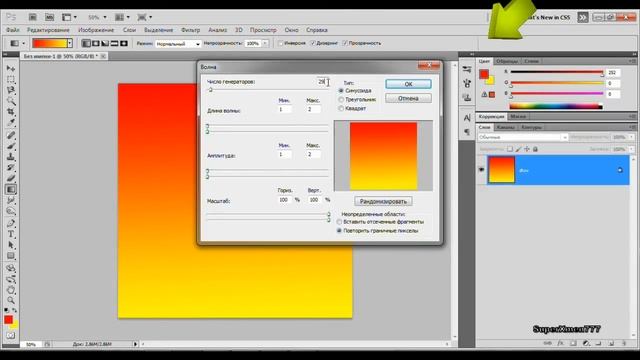Select the Clone Stamp tool
This screenshot has width=640, height=360.
[11, 157]
